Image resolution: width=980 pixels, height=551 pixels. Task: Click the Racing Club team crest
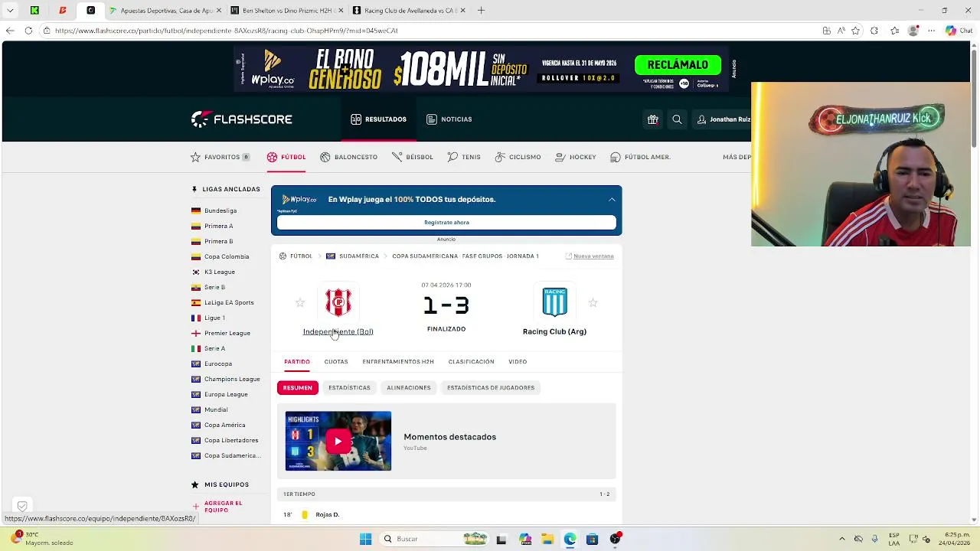[x=554, y=302]
